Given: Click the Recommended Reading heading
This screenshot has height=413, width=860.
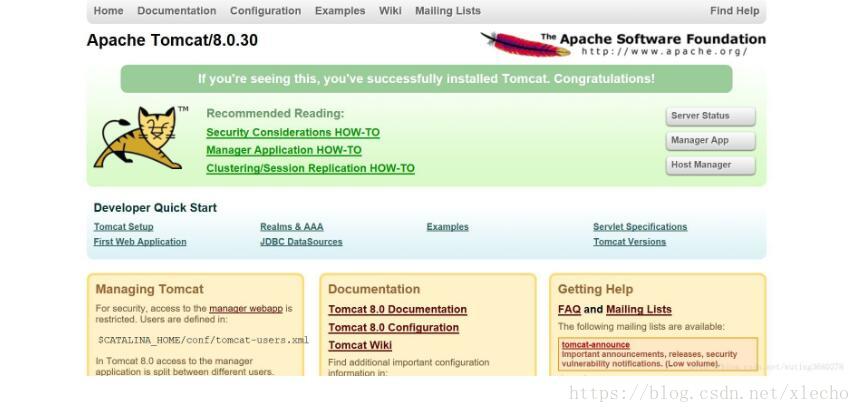Looking at the screenshot, I should (x=275, y=114).
